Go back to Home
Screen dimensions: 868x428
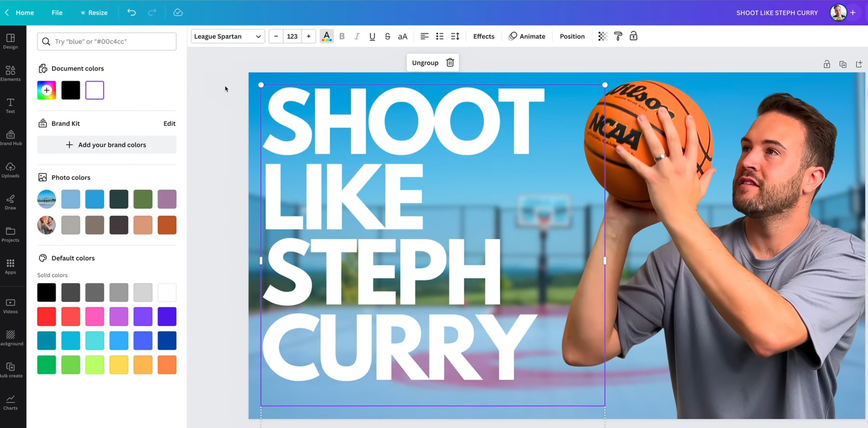click(x=20, y=13)
